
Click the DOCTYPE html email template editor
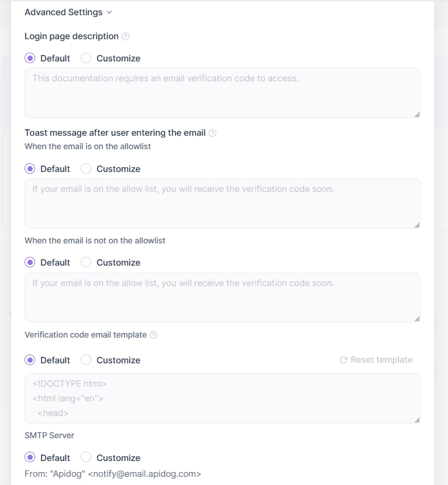[x=222, y=398]
